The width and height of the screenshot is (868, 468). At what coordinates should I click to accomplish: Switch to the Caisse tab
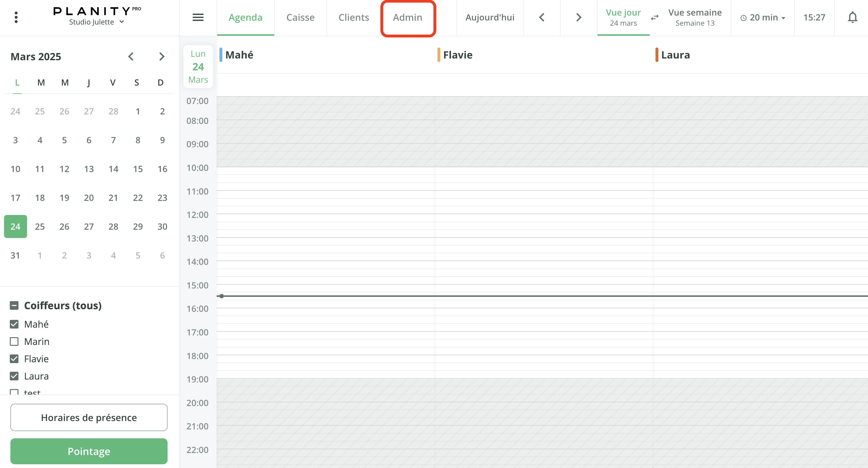pos(300,17)
